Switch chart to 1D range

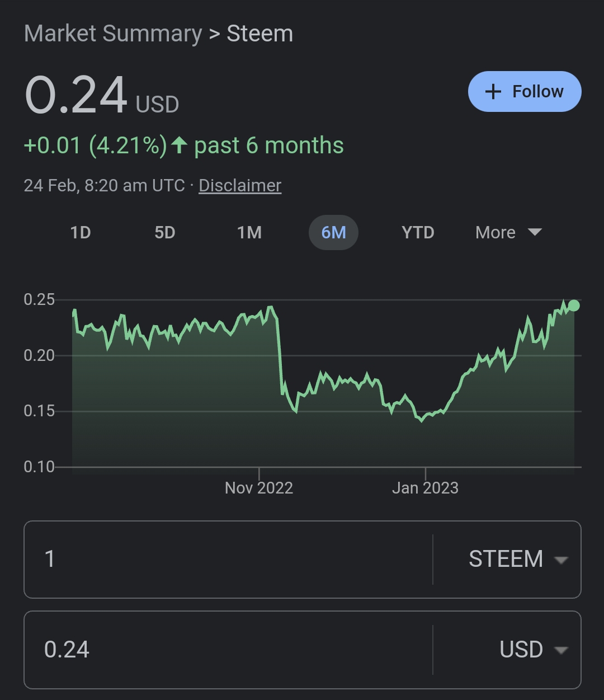[81, 232]
